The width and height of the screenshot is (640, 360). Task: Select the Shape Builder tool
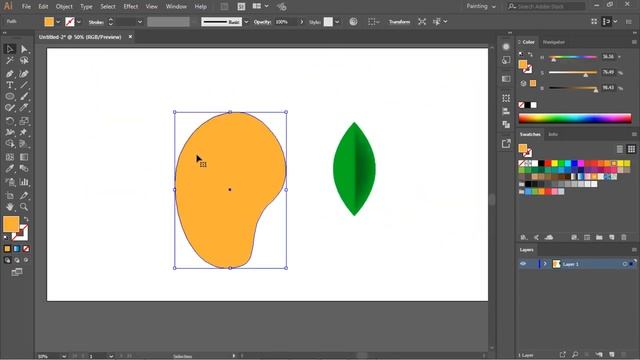tap(10, 144)
